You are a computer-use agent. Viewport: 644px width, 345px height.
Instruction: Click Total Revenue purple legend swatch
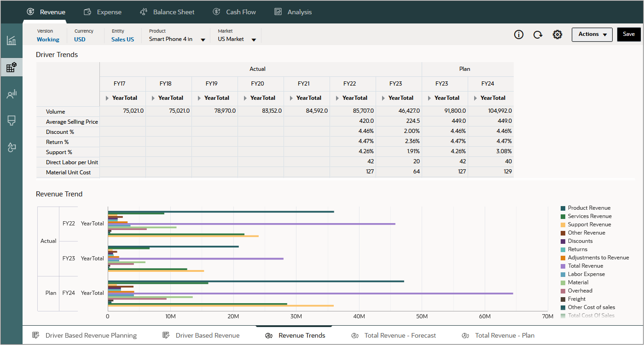(x=563, y=266)
